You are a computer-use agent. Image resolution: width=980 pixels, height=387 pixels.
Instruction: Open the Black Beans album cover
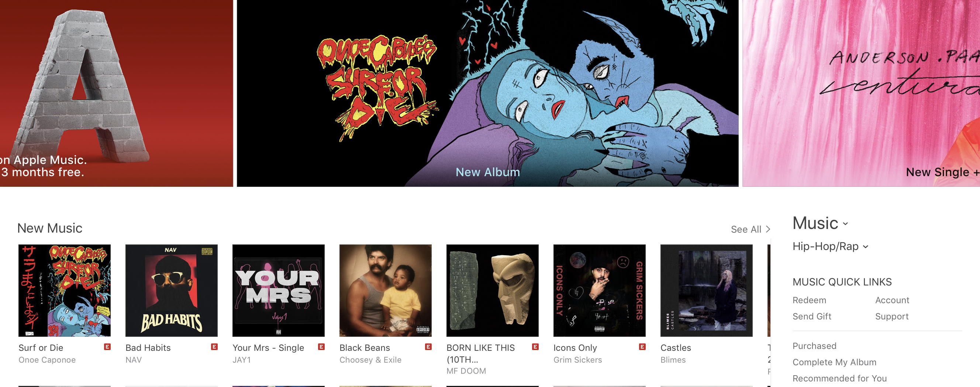(x=385, y=290)
